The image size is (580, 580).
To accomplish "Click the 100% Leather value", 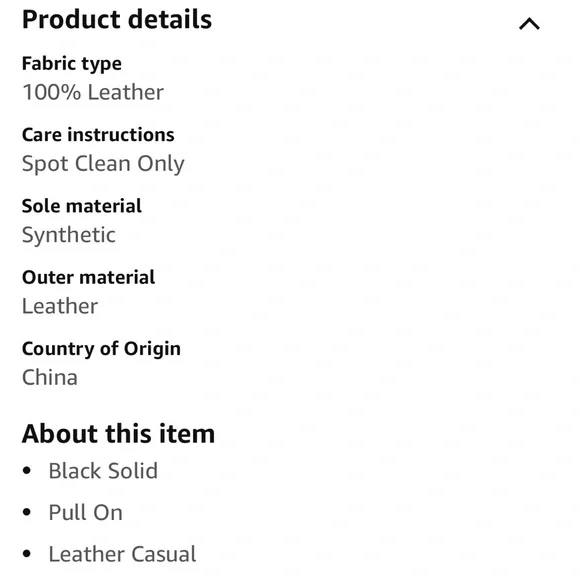I will click(93, 92).
